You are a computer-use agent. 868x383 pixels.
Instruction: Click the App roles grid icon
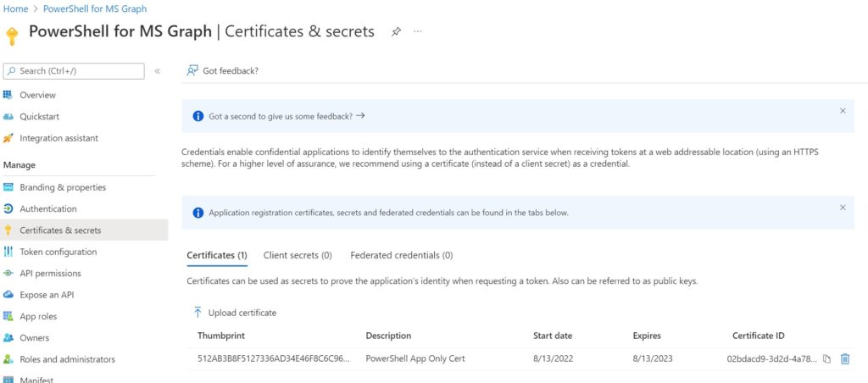tap(8, 316)
